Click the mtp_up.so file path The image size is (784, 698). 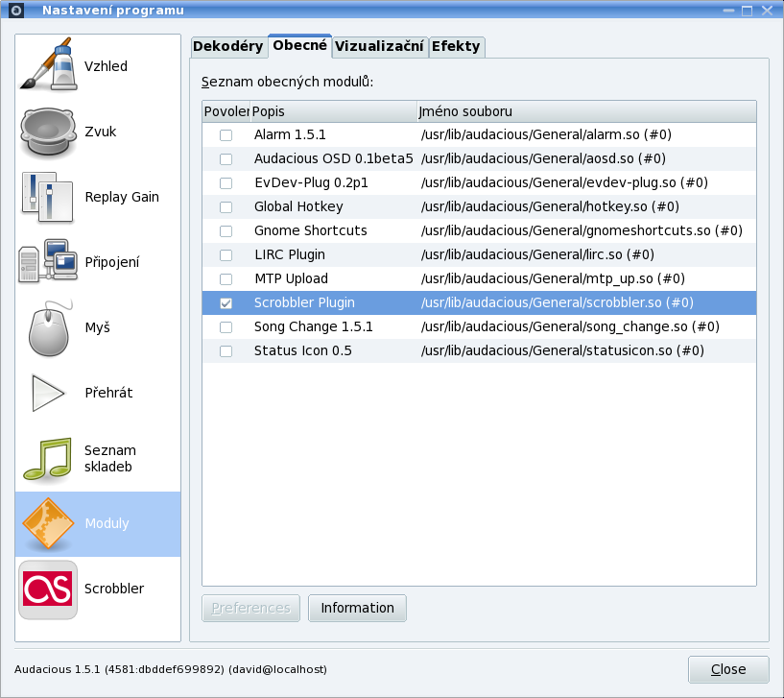click(553, 278)
